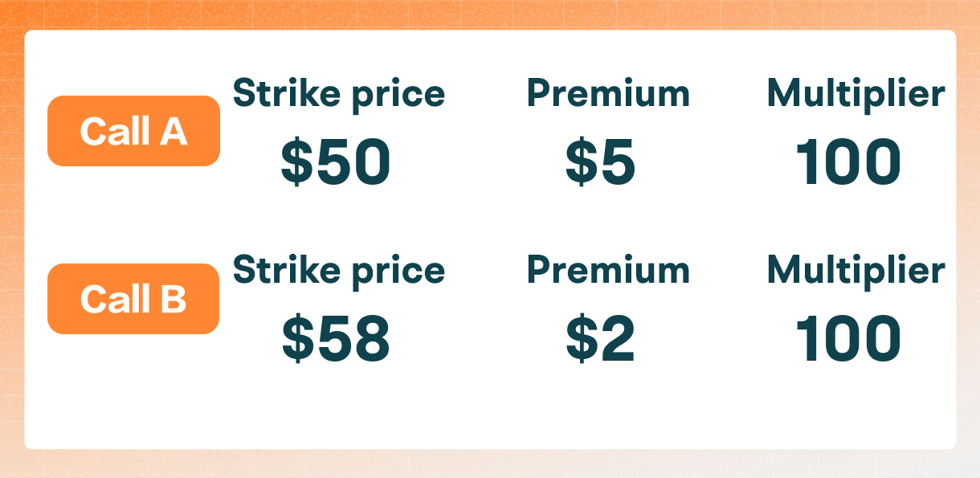Viewport: 980px width, 478px height.
Task: Click the orange Call A badge
Action: pos(133,131)
